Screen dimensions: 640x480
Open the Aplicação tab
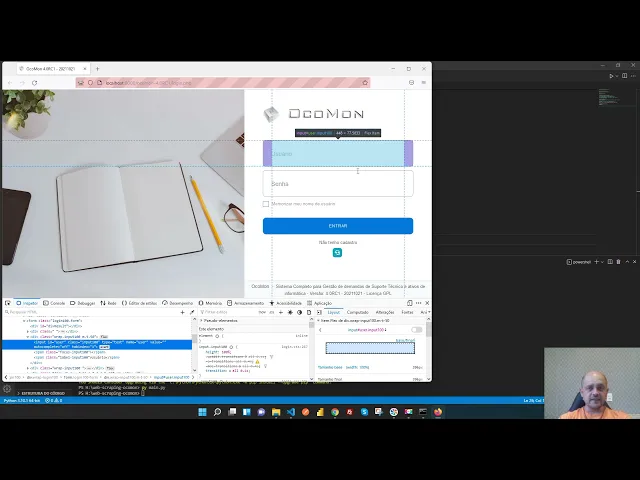pyautogui.click(x=320, y=303)
